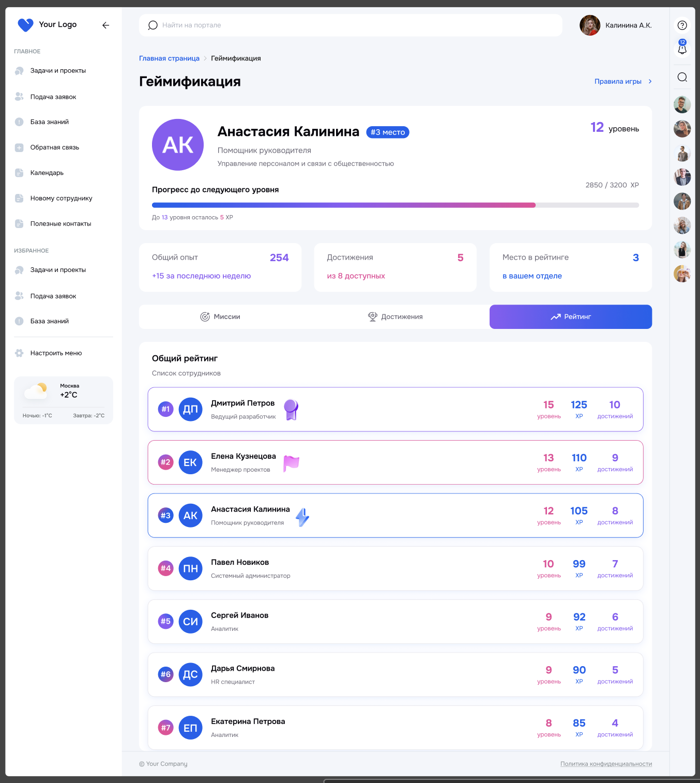Click search icon in the right panel
Image resolution: width=700 pixels, height=783 pixels.
682,78
